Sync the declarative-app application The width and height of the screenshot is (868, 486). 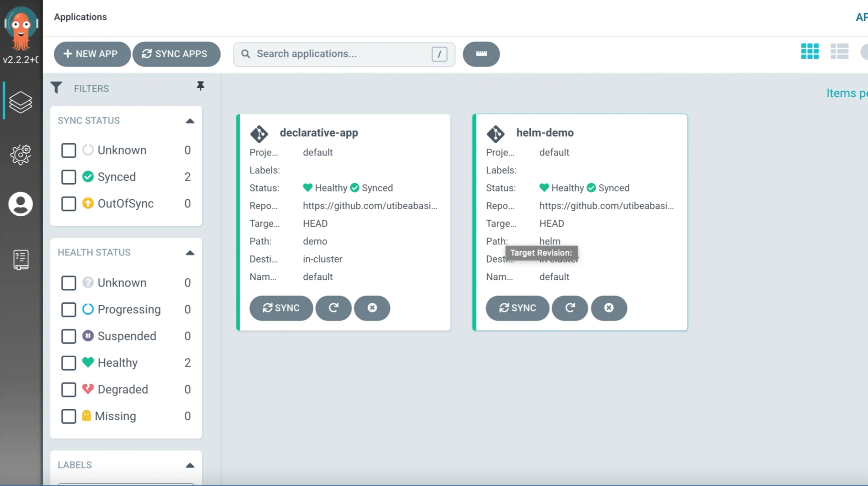281,308
